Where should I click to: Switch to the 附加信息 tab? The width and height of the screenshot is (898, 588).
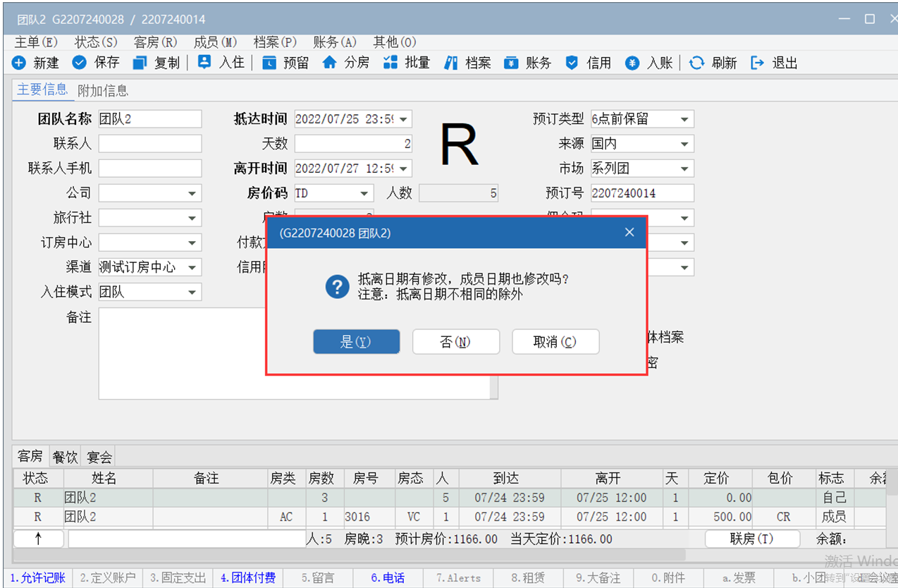(x=103, y=90)
